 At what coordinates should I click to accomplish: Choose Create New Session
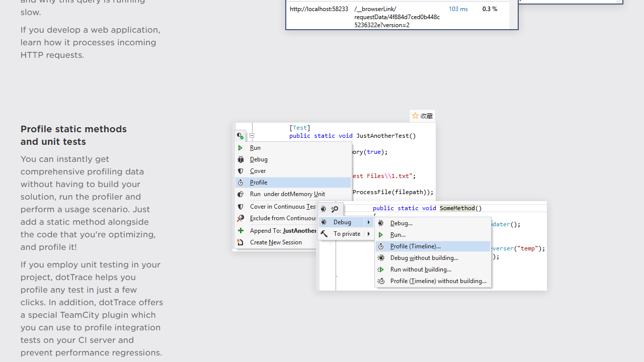pos(277,242)
